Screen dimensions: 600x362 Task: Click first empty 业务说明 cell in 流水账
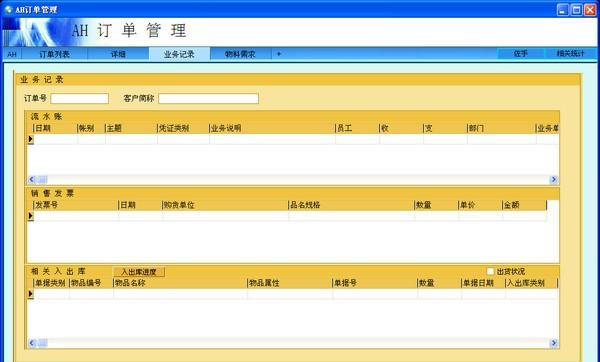[272, 139]
